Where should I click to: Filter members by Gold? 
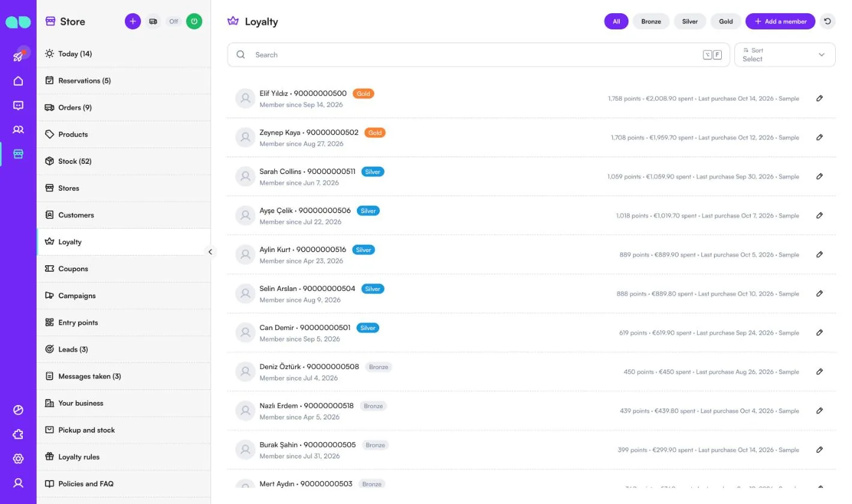click(x=726, y=22)
